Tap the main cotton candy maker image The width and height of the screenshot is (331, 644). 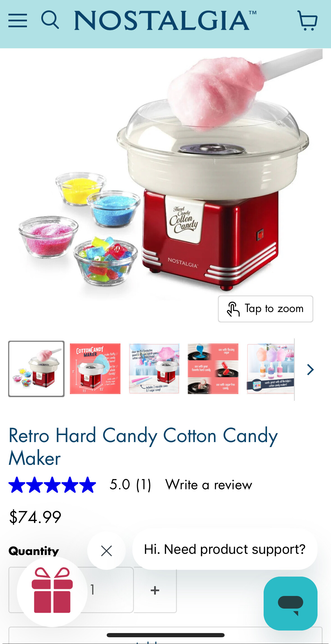coord(165,171)
